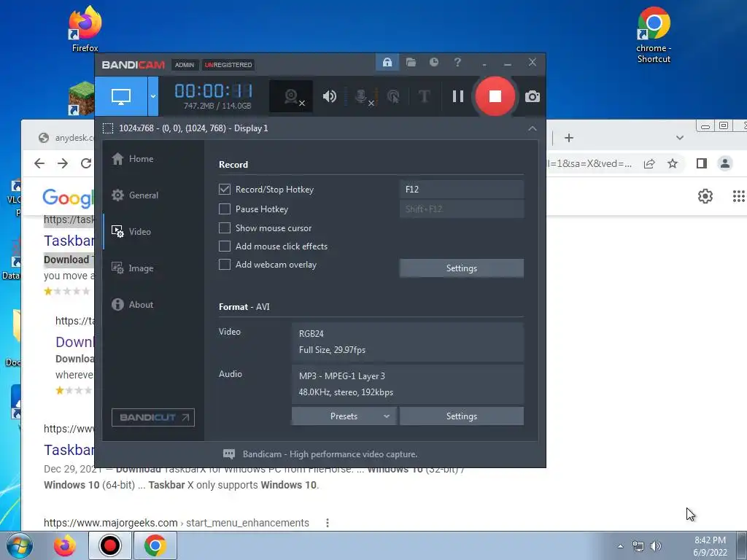Pause the recording with the pause button
The width and height of the screenshot is (747, 560).
pos(458,97)
